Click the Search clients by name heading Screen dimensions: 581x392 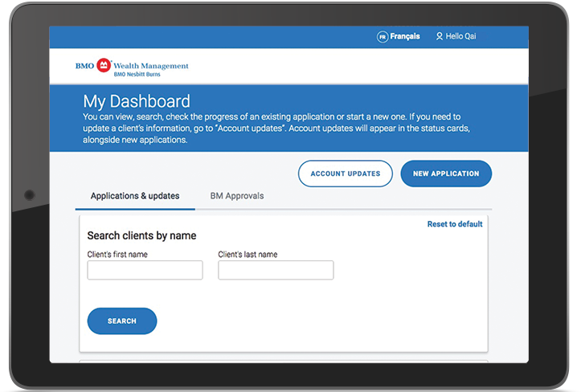coord(141,236)
